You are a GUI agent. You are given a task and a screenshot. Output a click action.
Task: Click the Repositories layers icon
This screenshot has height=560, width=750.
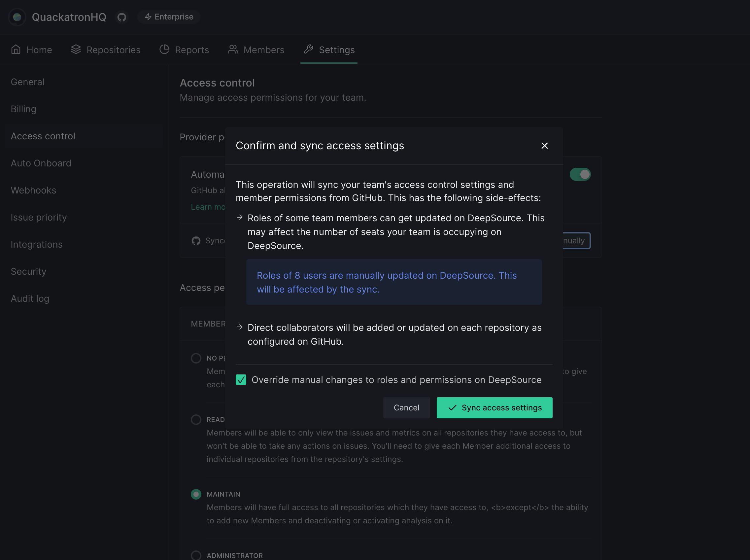coord(76,50)
